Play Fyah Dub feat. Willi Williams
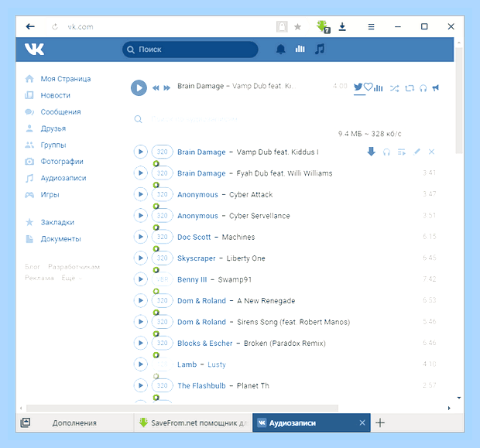Image resolution: width=480 pixels, height=448 pixels. coord(140,173)
